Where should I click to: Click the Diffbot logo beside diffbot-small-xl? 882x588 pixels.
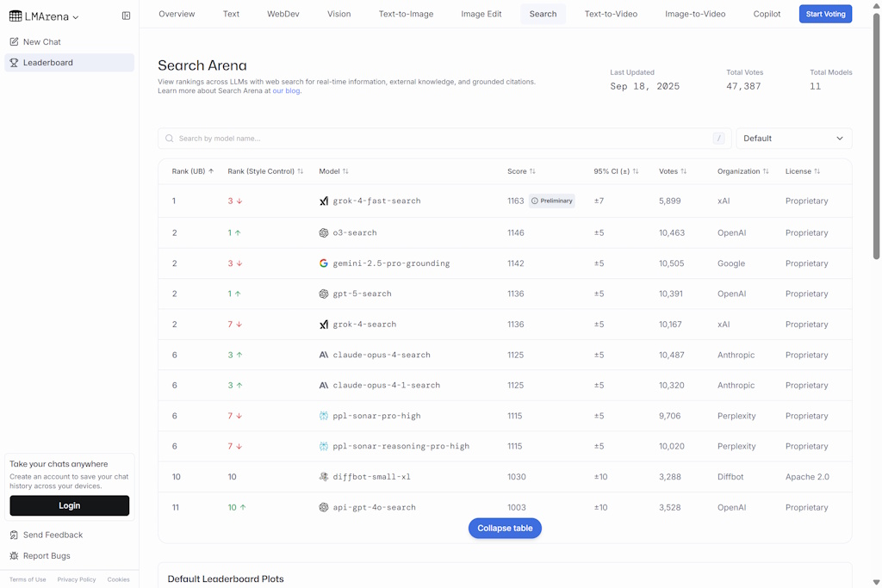pyautogui.click(x=324, y=477)
